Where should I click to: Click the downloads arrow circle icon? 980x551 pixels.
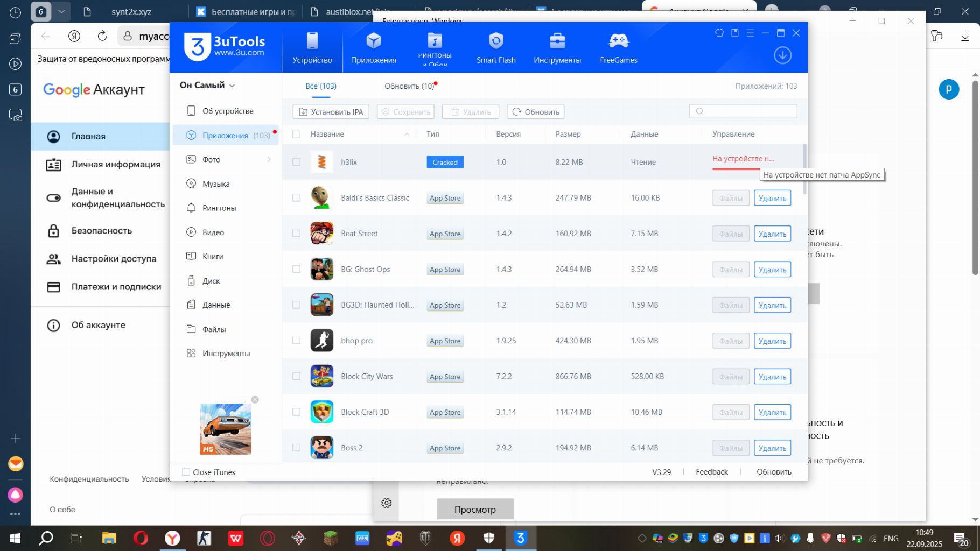(782, 55)
